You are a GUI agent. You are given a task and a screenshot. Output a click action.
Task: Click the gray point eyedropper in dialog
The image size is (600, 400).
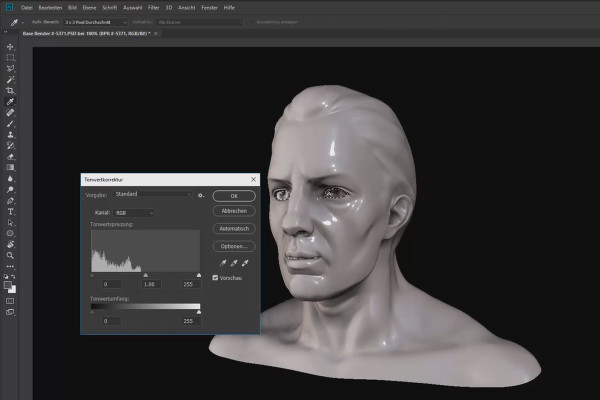232,262
